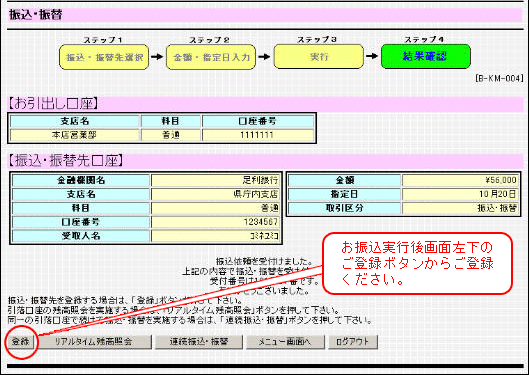Click the 金額 label cell
Image resolution: width=529 pixels, height=375 pixels.
click(x=344, y=180)
